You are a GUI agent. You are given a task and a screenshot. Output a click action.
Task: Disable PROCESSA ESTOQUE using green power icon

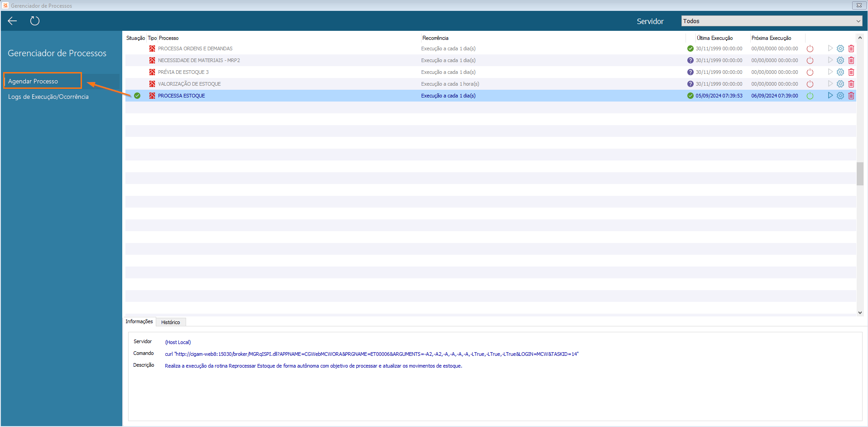[810, 96]
